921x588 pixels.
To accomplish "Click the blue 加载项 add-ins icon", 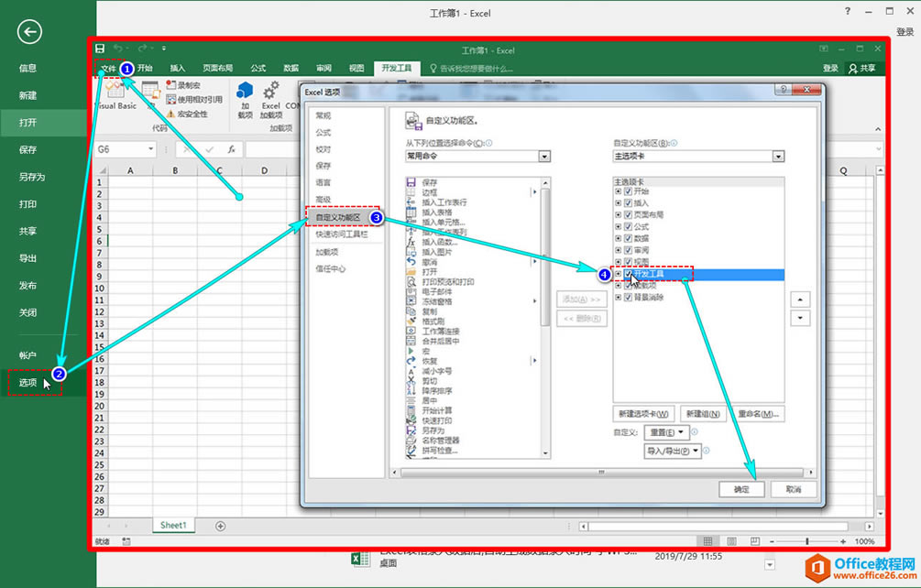I will pos(245,91).
